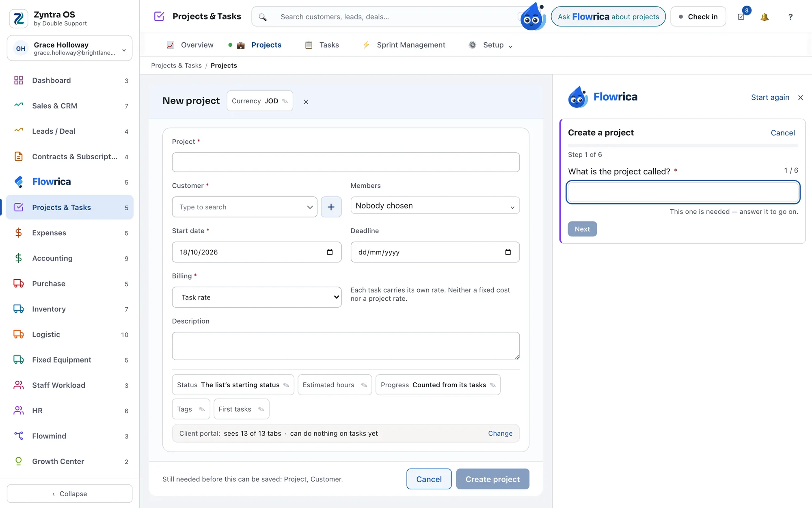The image size is (812, 508).
Task: Click the Inventory truck icon in sidebar
Action: 19,309
